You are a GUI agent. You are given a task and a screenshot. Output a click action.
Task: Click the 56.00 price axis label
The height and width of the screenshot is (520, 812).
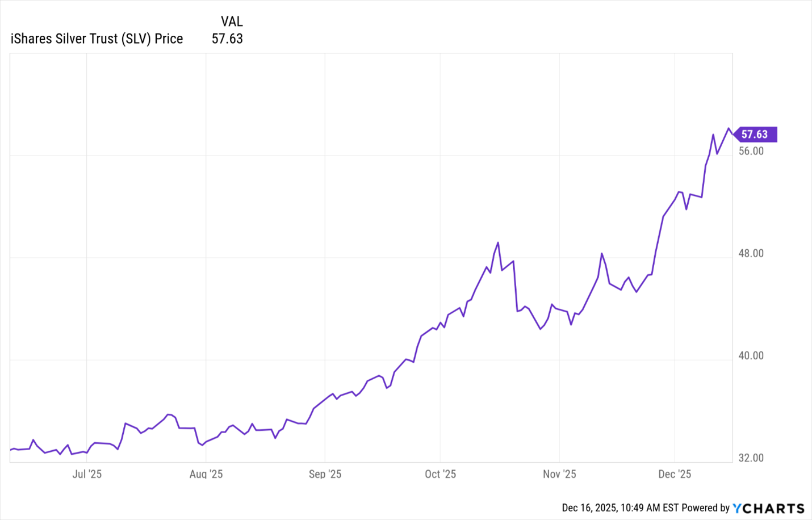coord(751,151)
